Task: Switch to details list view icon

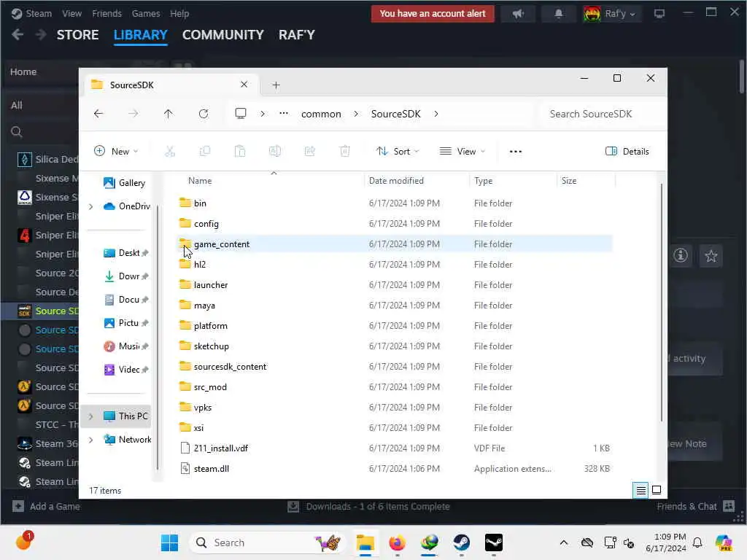Action: coord(640,490)
